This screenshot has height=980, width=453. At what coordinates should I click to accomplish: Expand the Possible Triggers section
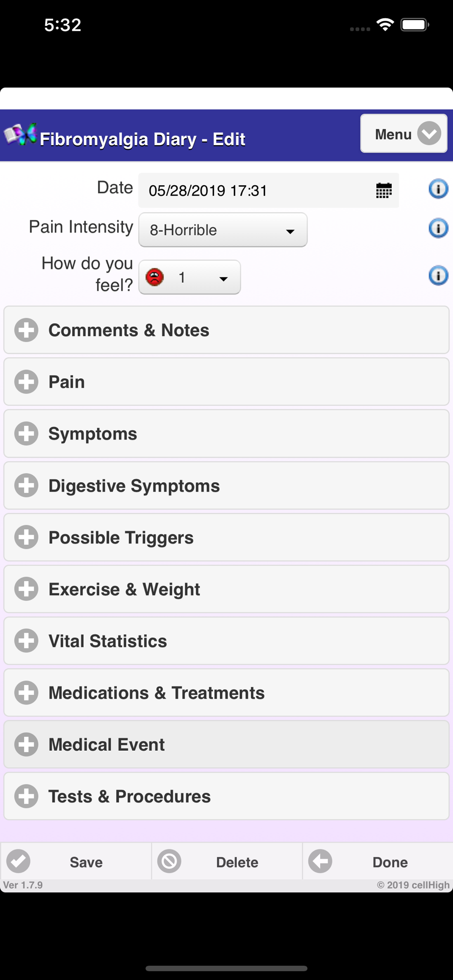(x=226, y=538)
